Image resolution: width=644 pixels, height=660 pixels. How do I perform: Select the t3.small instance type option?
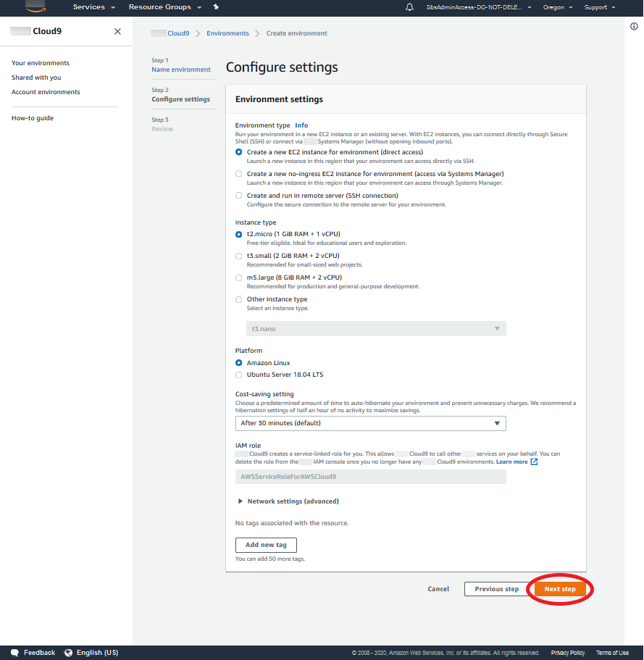(x=239, y=256)
